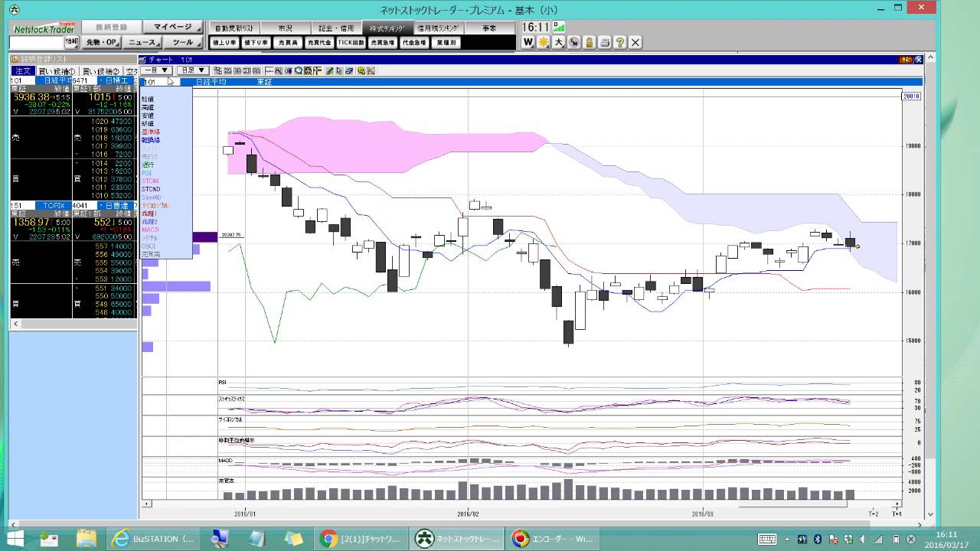Toggle the 連動 link button on chart

[906, 59]
